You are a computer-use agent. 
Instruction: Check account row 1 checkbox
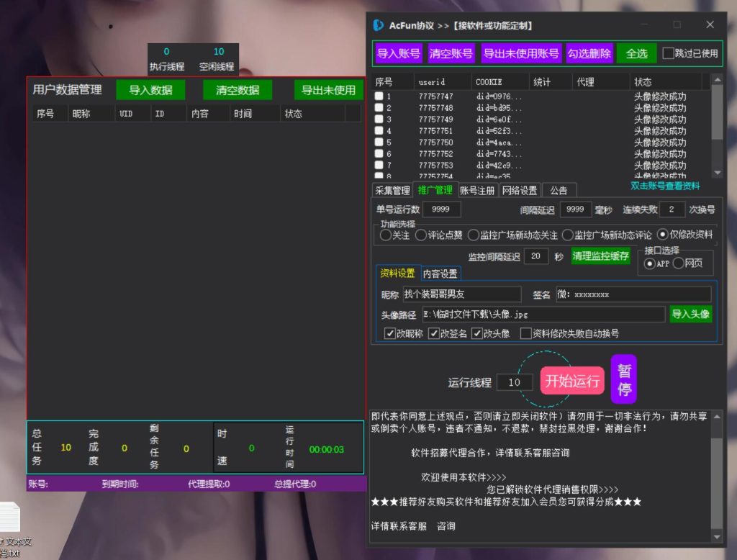pos(379,96)
